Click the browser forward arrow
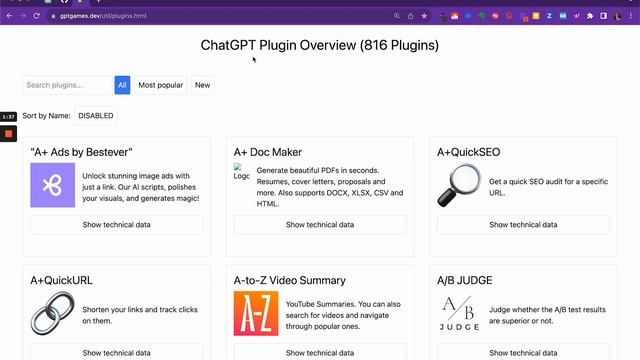 tap(23, 16)
